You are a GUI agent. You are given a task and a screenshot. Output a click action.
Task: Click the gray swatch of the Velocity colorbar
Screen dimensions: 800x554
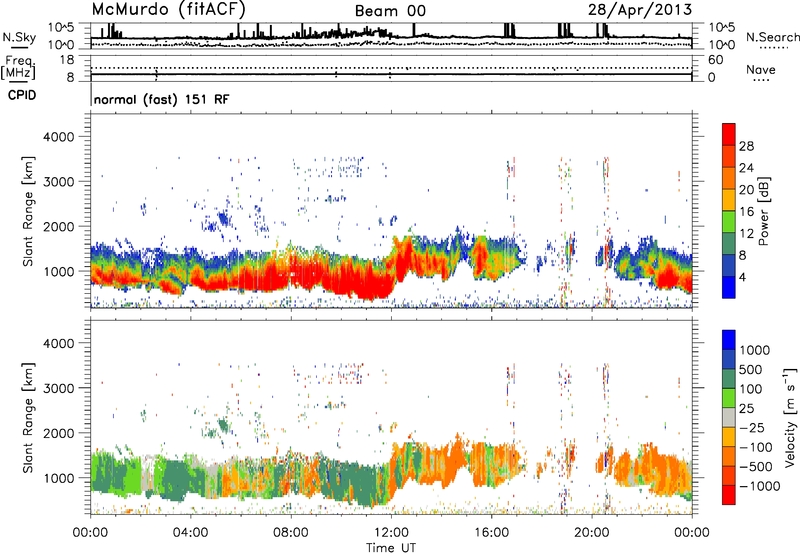click(x=729, y=418)
